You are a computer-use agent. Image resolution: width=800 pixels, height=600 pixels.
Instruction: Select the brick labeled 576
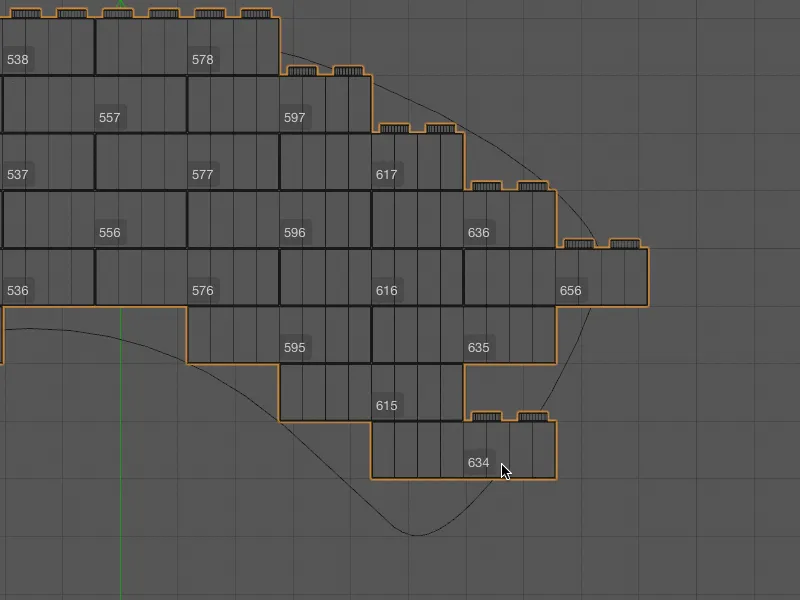[x=203, y=290]
